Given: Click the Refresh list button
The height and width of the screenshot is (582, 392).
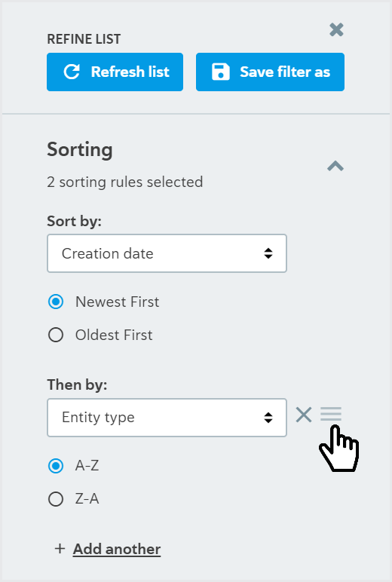Looking at the screenshot, I should click(115, 72).
